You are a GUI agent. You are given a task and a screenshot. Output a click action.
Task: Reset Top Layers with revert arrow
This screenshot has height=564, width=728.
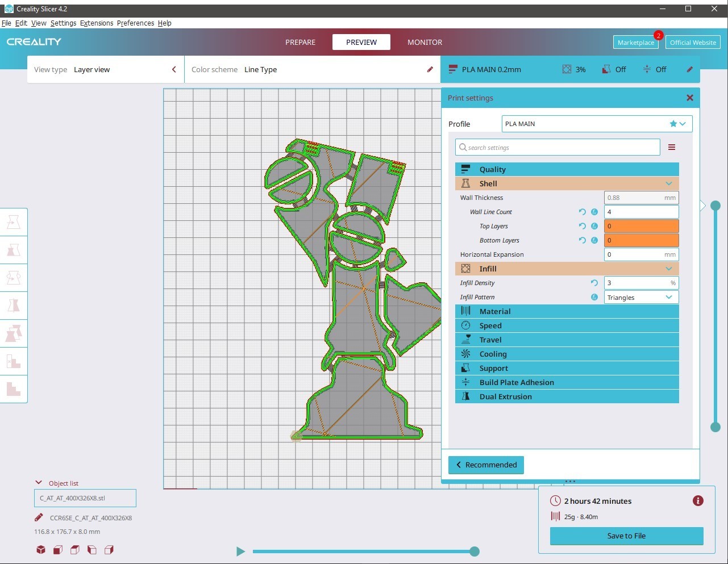click(x=582, y=226)
